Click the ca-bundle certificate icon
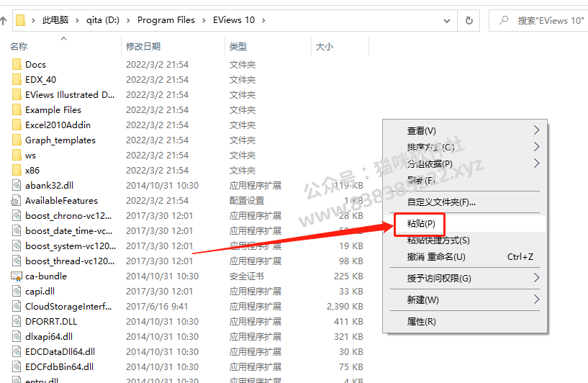The image size is (588, 383). pyautogui.click(x=17, y=276)
